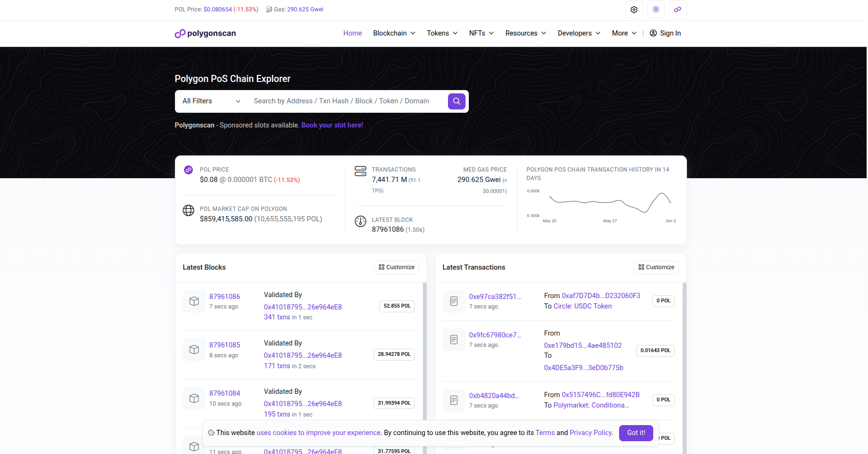Click the Sign In text
Screen dimensions: 868x454
pos(670,33)
